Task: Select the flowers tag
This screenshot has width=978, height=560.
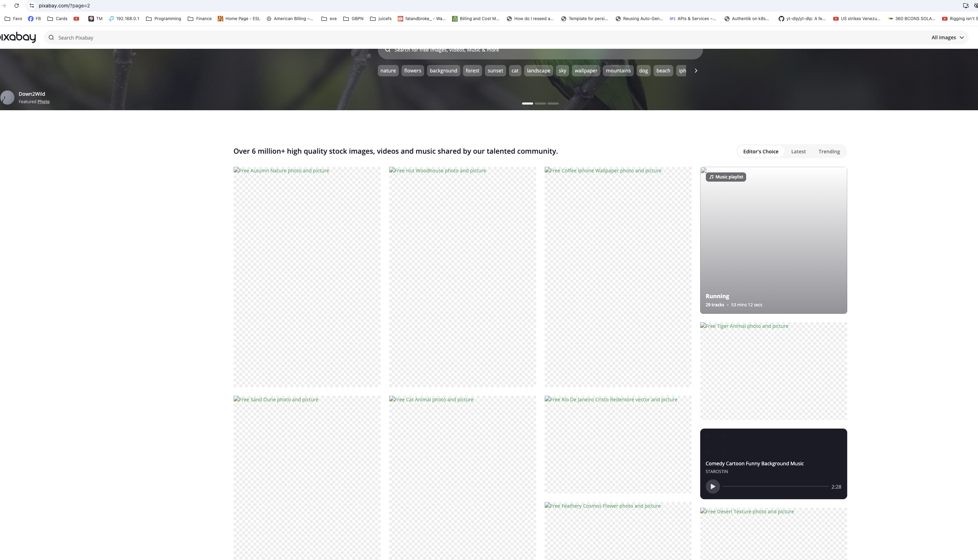Action: click(412, 70)
